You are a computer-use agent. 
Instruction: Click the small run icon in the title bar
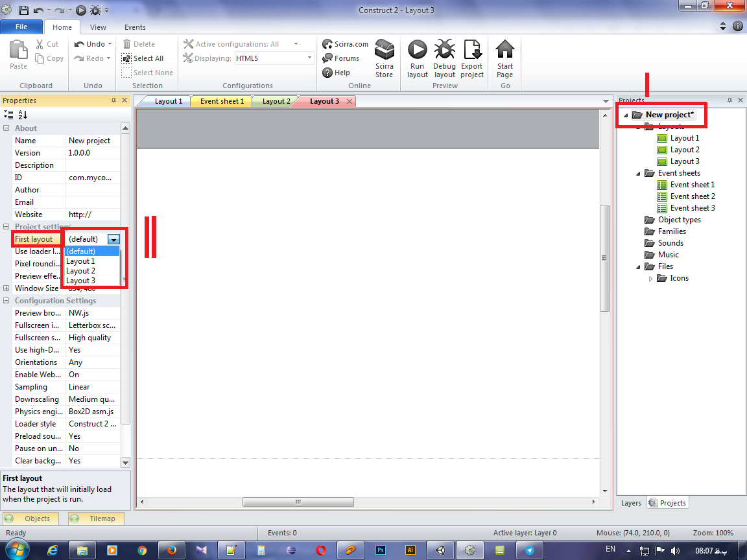81,10
